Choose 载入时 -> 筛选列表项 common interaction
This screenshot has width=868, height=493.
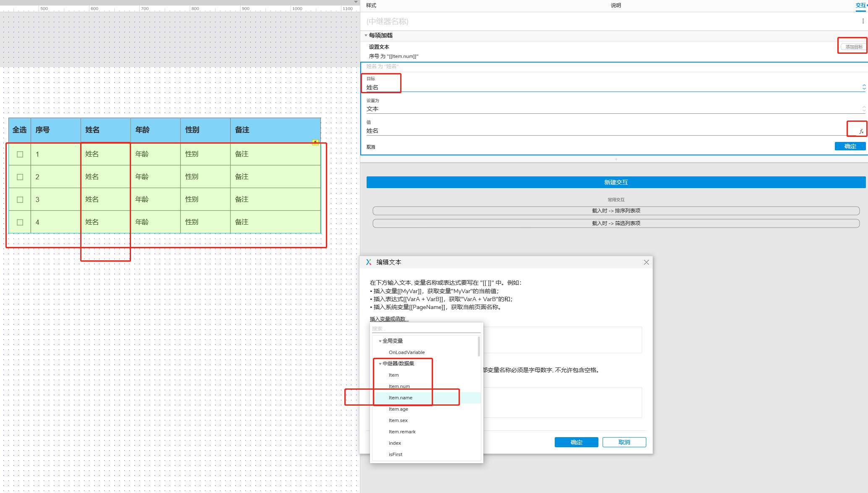click(616, 223)
